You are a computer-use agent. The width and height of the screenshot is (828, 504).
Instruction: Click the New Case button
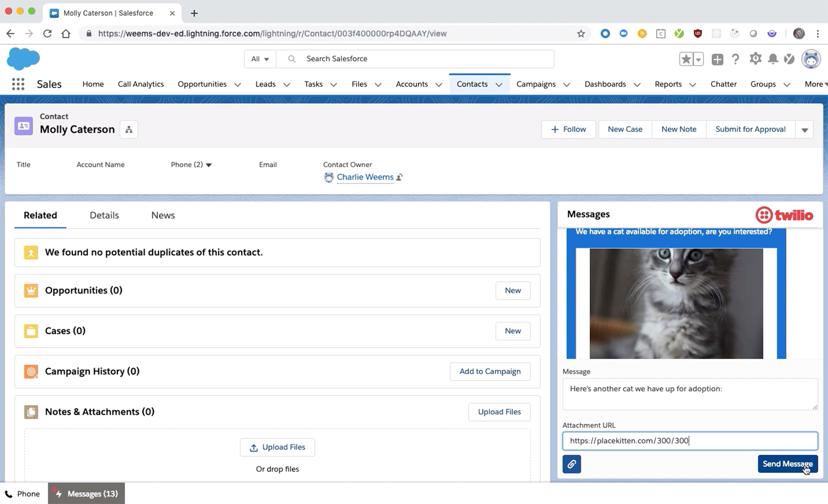coord(625,130)
